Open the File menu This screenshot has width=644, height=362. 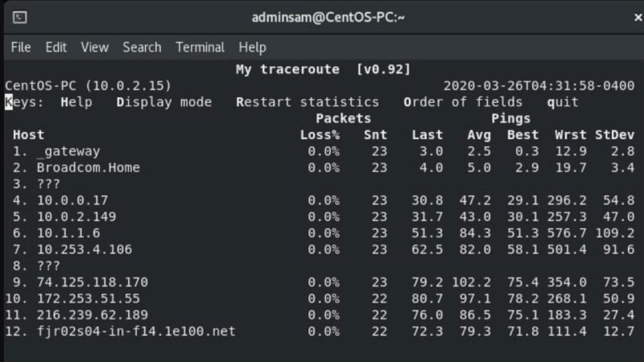pos(21,47)
